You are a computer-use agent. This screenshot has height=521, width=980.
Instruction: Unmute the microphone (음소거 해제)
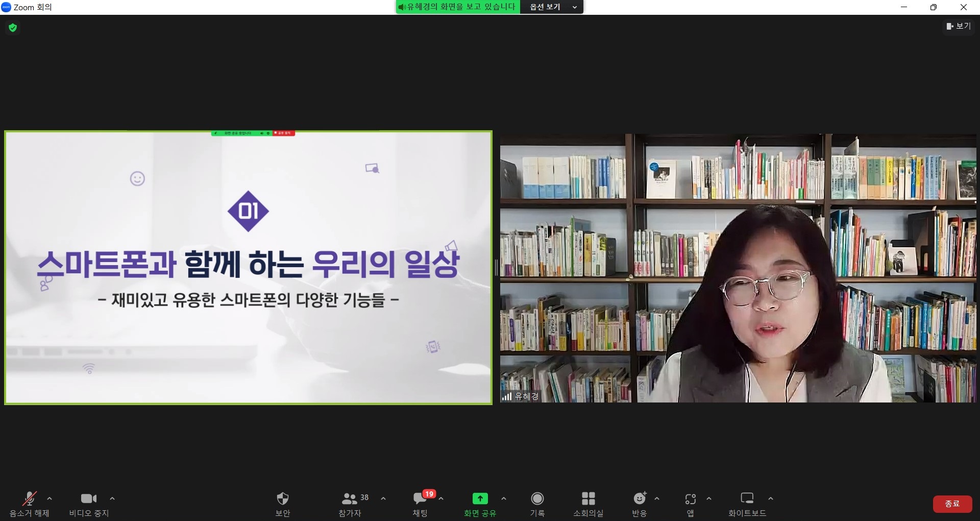(x=29, y=504)
